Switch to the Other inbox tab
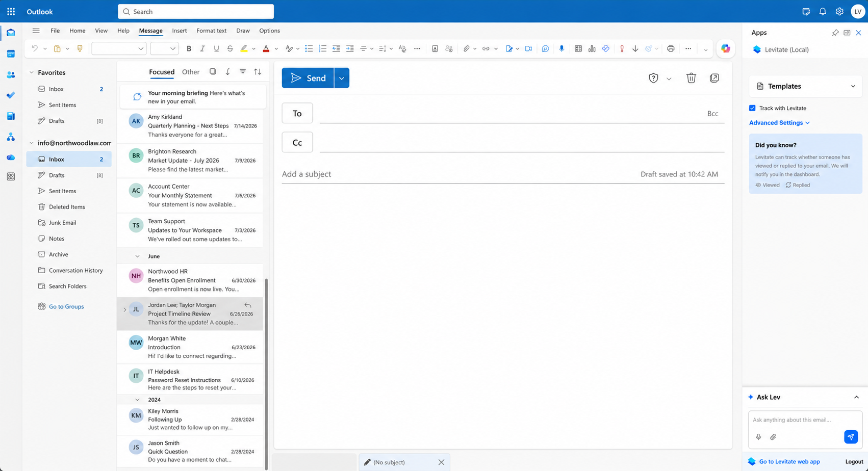 pyautogui.click(x=191, y=72)
